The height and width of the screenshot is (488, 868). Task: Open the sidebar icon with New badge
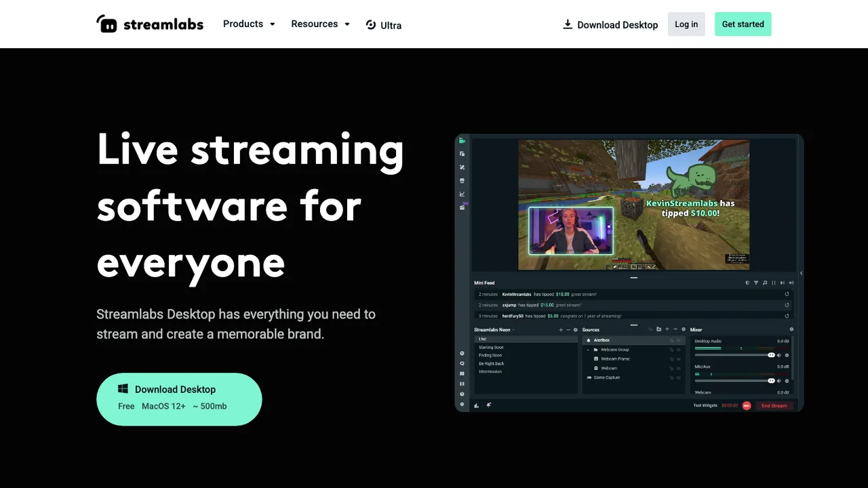click(x=463, y=207)
